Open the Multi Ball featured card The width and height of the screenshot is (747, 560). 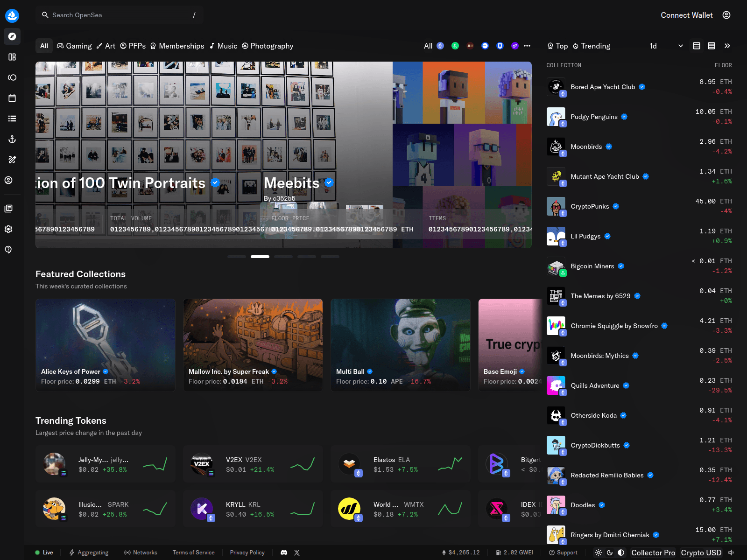tap(401, 345)
